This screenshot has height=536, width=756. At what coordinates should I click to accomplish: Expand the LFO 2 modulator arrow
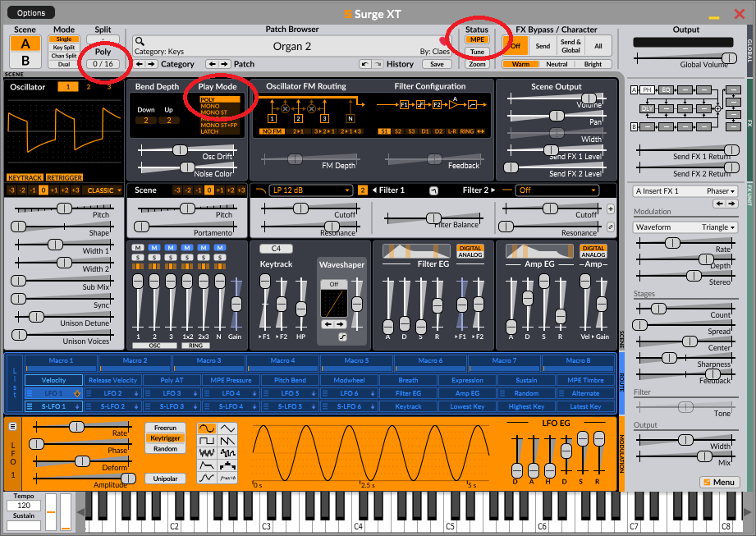coord(136,393)
